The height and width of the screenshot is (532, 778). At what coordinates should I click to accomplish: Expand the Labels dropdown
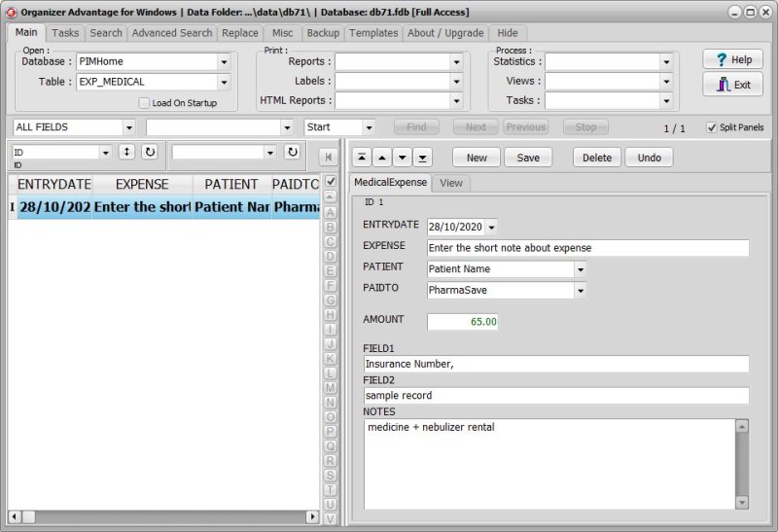[x=456, y=82]
